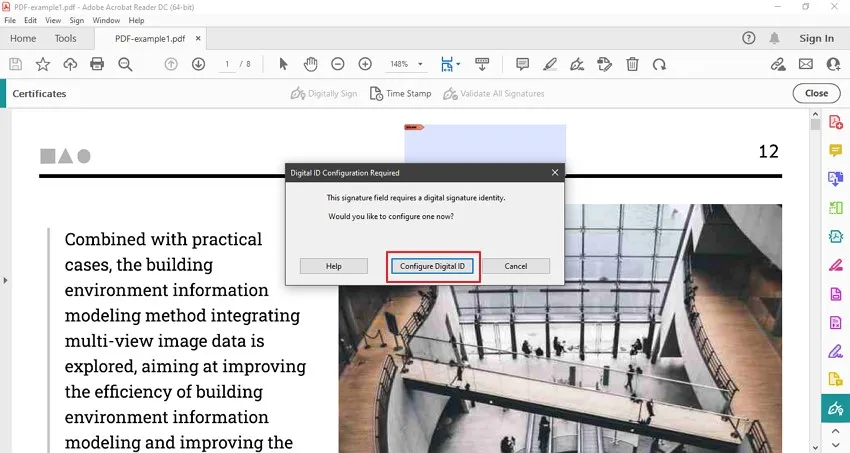Image resolution: width=850 pixels, height=453 pixels.
Task: Activate the Hand pan tool
Action: point(310,64)
